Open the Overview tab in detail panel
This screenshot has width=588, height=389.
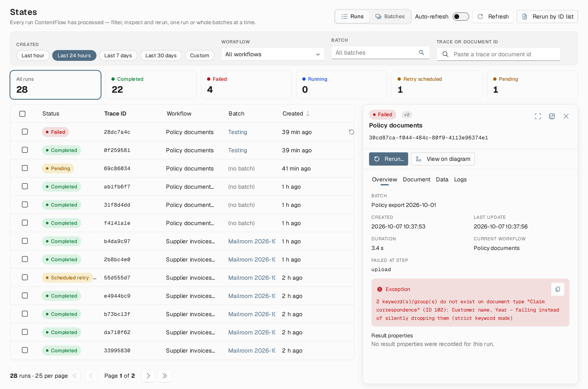tap(384, 179)
